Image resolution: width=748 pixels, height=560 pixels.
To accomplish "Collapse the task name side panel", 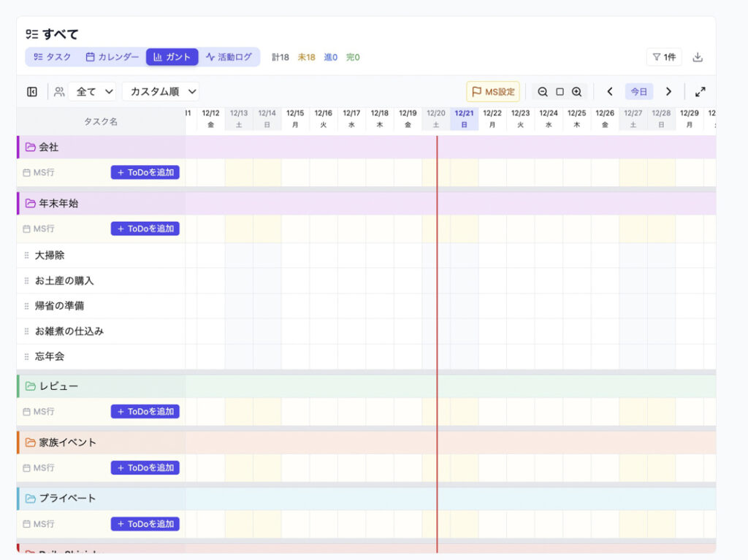I will pyautogui.click(x=32, y=92).
